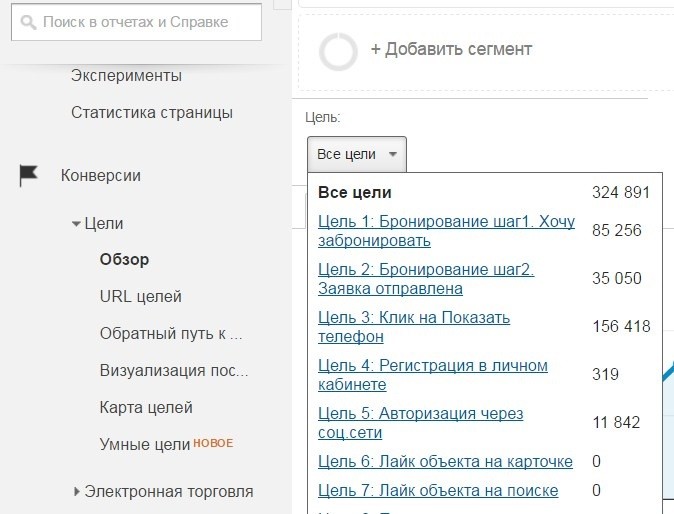Open Обратный путь к цели report

pos(171,333)
